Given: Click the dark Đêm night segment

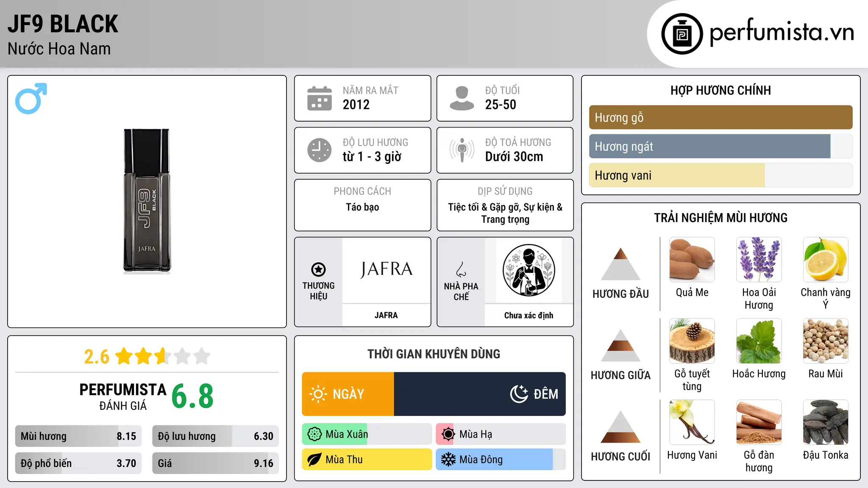Looking at the screenshot, I should [480, 394].
